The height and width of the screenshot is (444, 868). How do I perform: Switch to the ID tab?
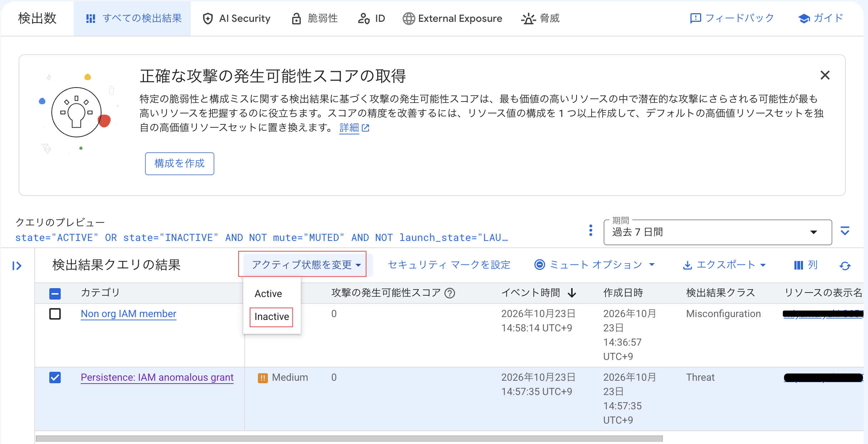click(371, 18)
